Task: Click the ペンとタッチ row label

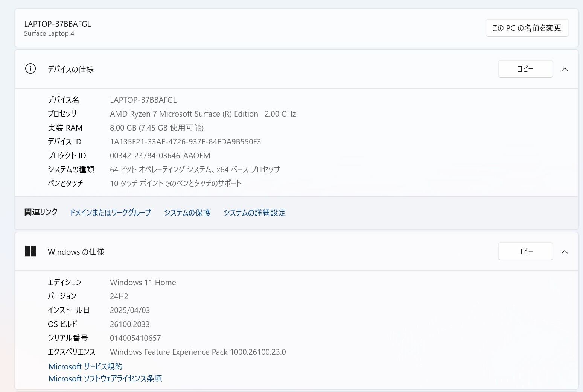Action: pos(65,184)
